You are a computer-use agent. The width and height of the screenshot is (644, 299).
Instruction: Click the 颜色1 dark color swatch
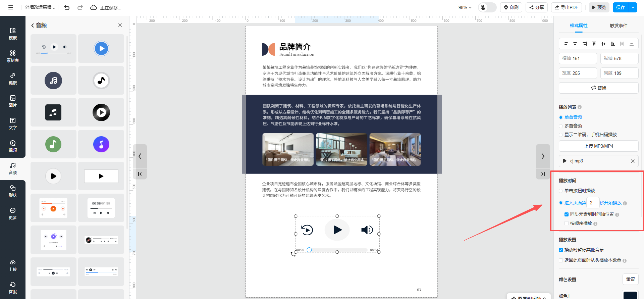[630, 295]
